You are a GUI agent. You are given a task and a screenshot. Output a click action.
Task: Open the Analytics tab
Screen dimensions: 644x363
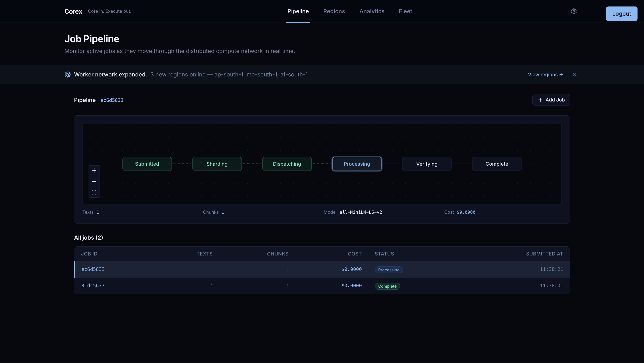click(x=371, y=11)
